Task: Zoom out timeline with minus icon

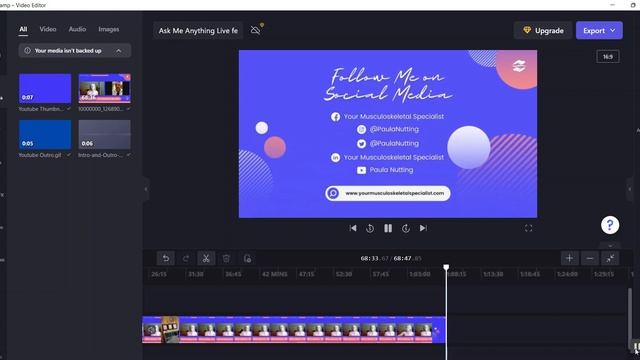Action: [x=590, y=258]
